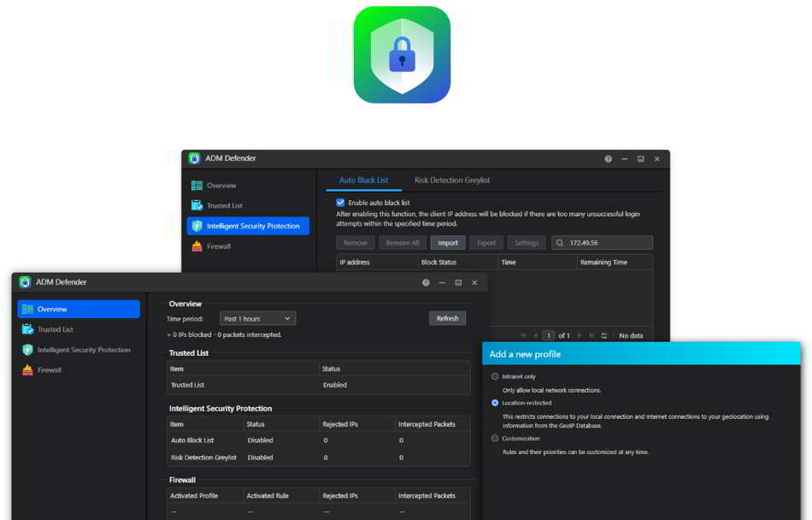Click the Risk Detection Greylist row in the overview table

click(319, 458)
